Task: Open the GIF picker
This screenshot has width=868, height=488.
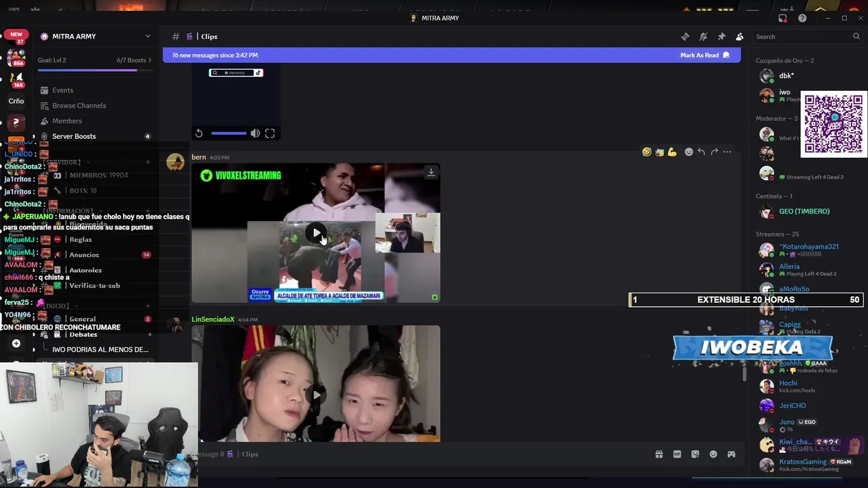Action: [677, 454]
